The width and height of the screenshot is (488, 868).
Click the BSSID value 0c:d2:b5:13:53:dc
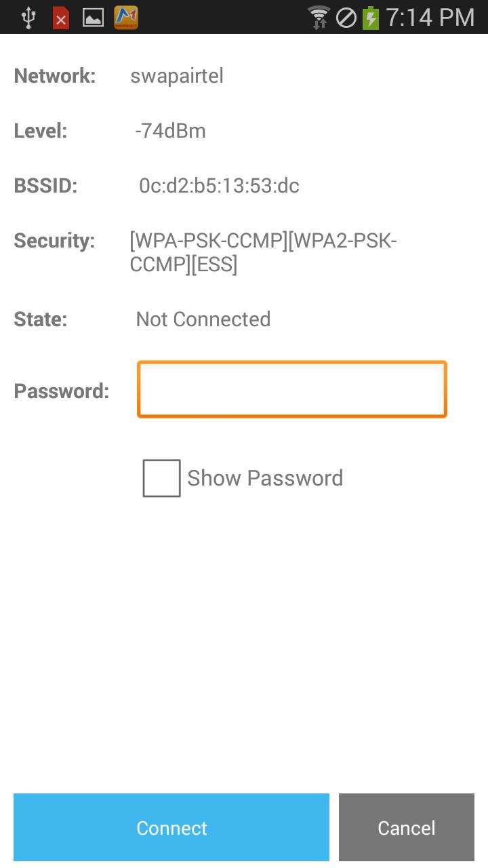coord(219,186)
